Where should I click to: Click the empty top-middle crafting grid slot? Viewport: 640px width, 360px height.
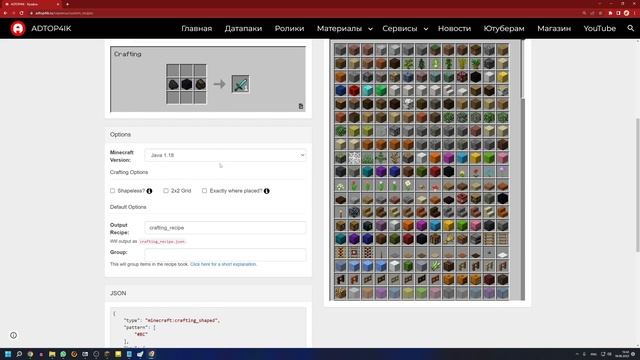coord(187,71)
